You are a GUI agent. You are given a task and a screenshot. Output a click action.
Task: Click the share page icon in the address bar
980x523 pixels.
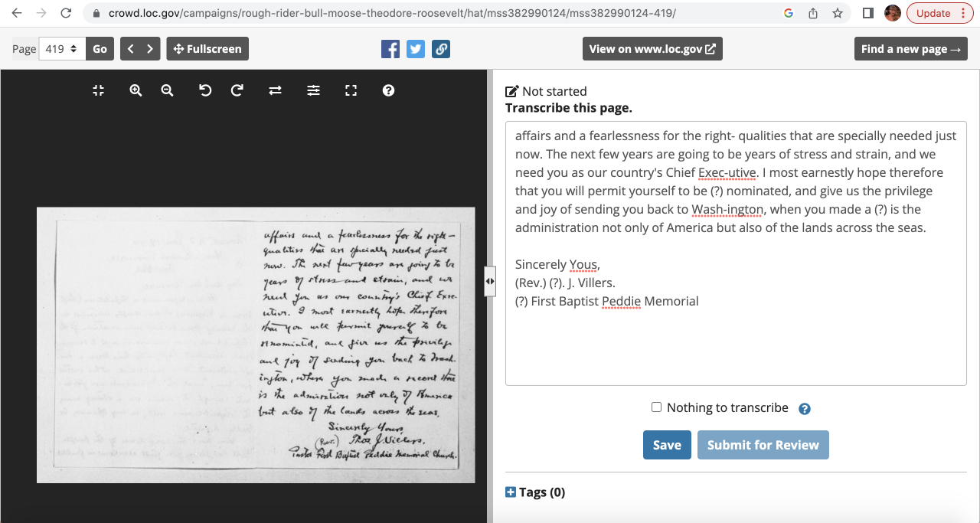click(x=813, y=13)
